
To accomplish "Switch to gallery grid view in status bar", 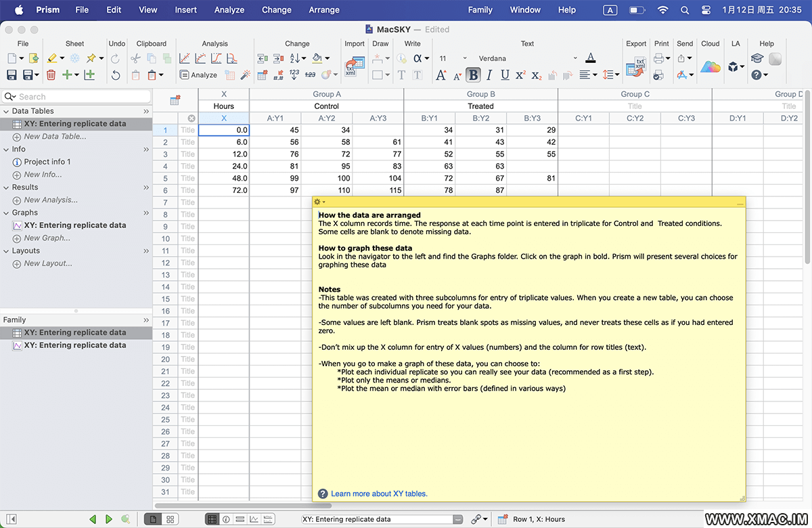I will coord(171,519).
